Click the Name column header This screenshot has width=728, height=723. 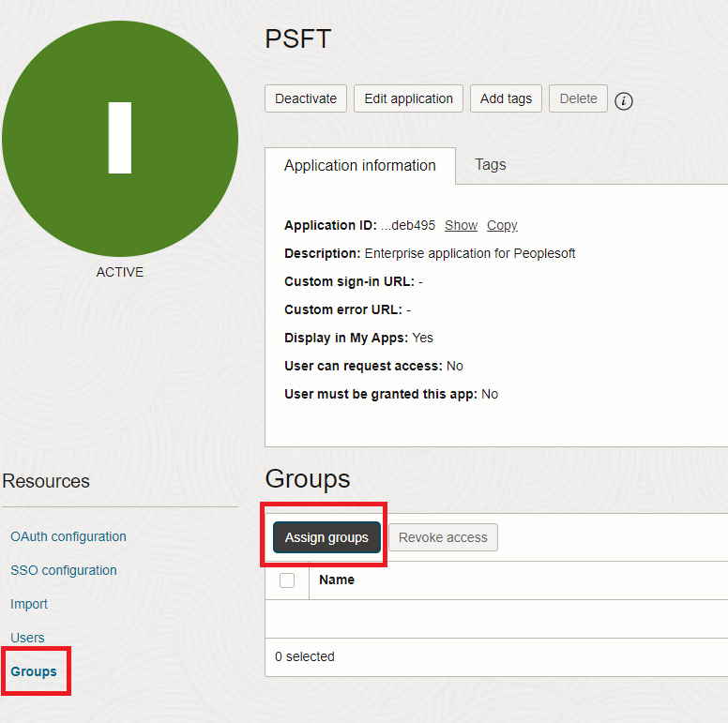337,580
